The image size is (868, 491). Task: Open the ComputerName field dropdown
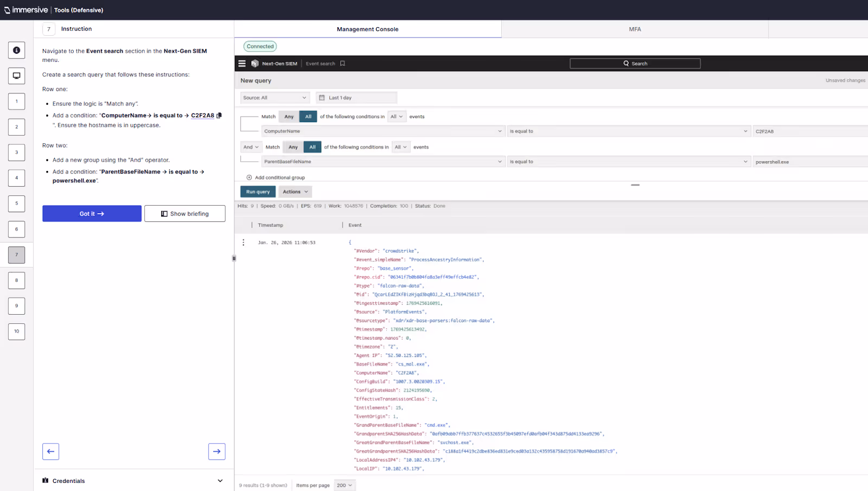(x=384, y=131)
